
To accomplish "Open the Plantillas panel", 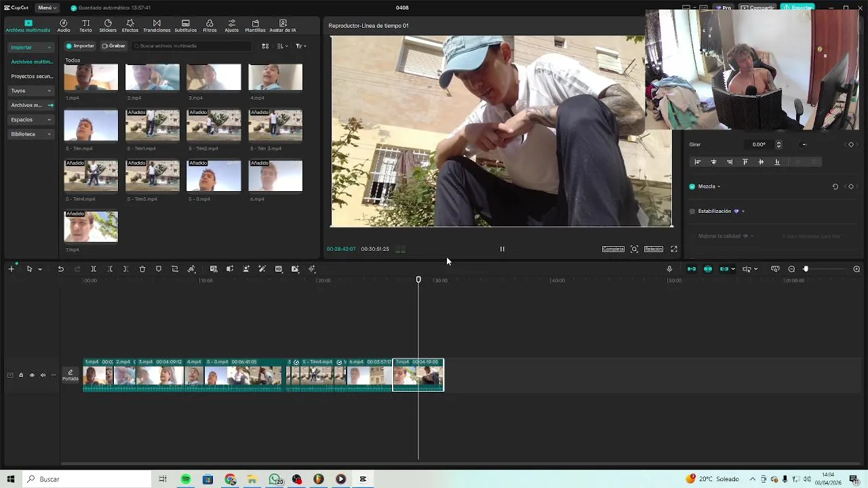I will click(255, 26).
